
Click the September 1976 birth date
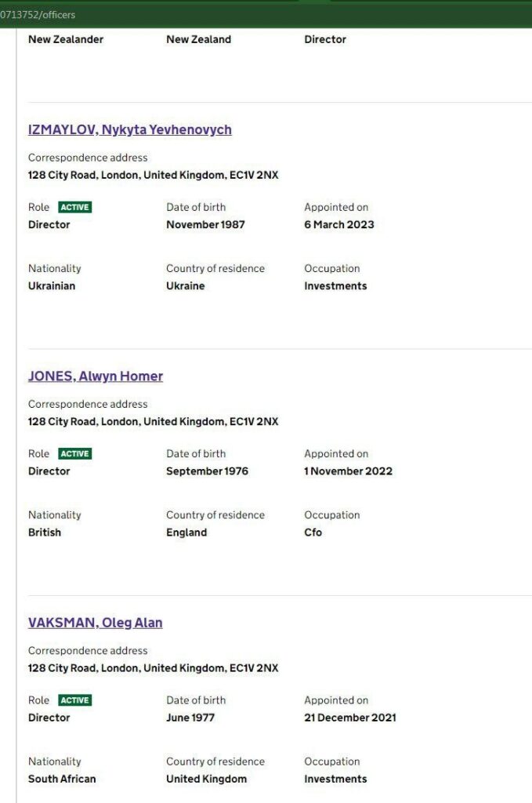click(x=207, y=471)
